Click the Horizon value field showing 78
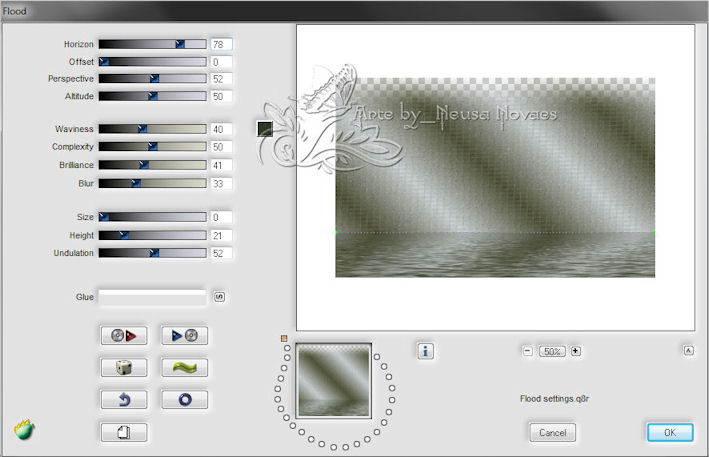 (222, 44)
